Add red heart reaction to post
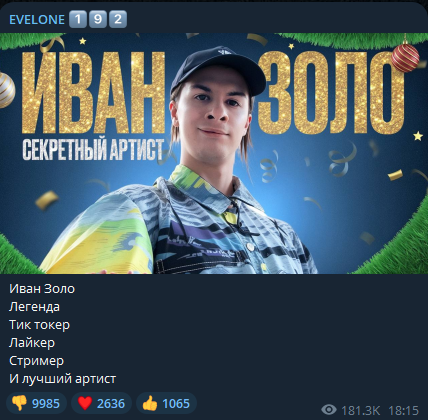428x420 pixels. [x=101, y=403]
